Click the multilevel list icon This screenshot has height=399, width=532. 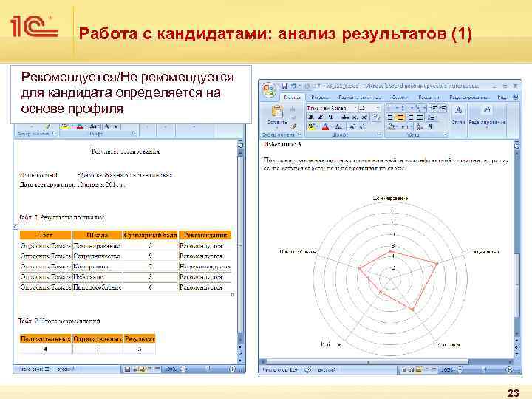click(x=420, y=108)
